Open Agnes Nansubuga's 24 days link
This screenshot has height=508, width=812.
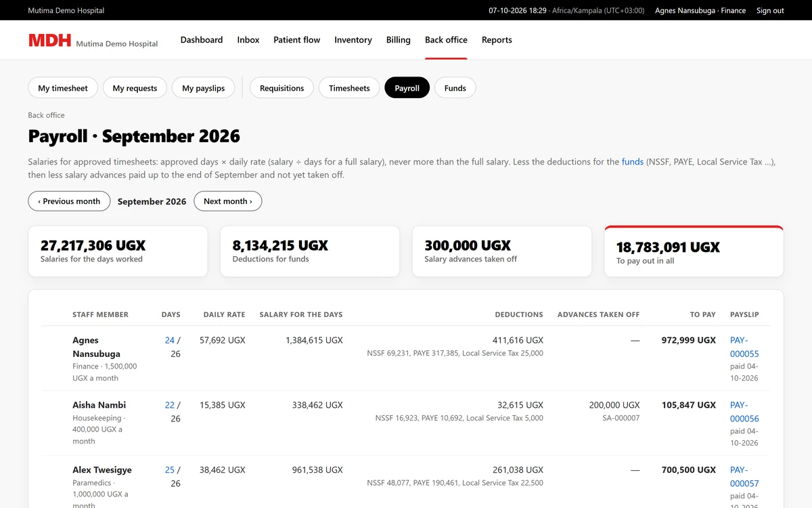point(170,340)
